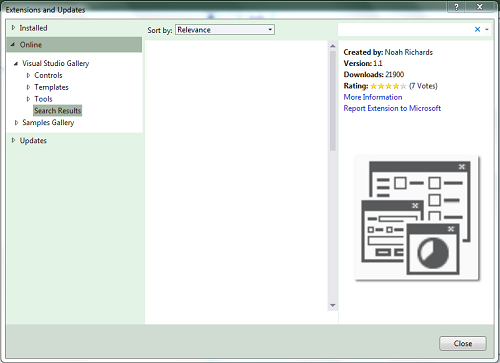The width and height of the screenshot is (500, 363).
Task: Select the Samples Gallery item
Action: click(48, 123)
